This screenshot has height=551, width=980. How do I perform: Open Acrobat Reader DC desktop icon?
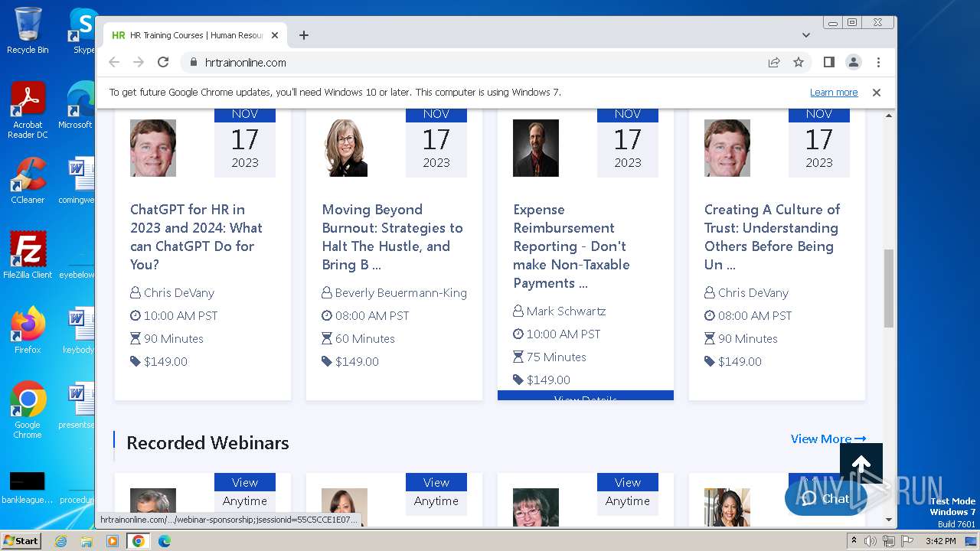(x=28, y=110)
